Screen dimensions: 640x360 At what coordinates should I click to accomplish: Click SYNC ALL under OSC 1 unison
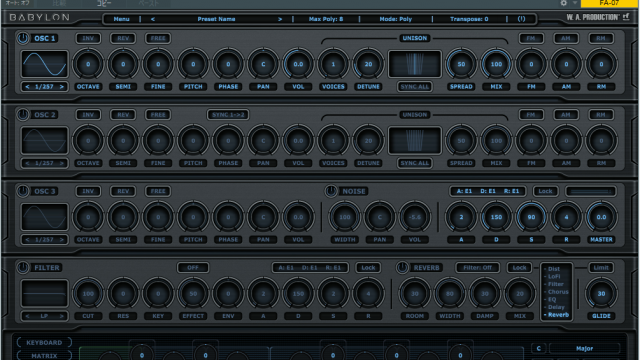click(415, 87)
